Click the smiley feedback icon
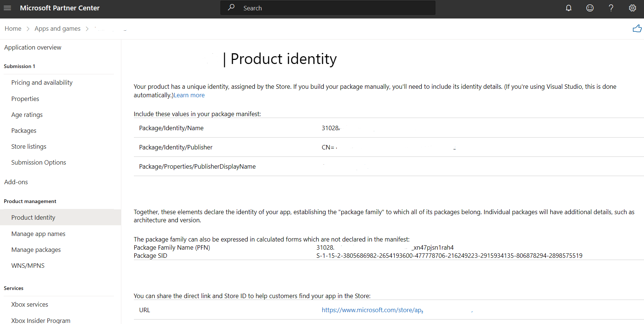Screen dimensions: 644x324 coord(590,8)
